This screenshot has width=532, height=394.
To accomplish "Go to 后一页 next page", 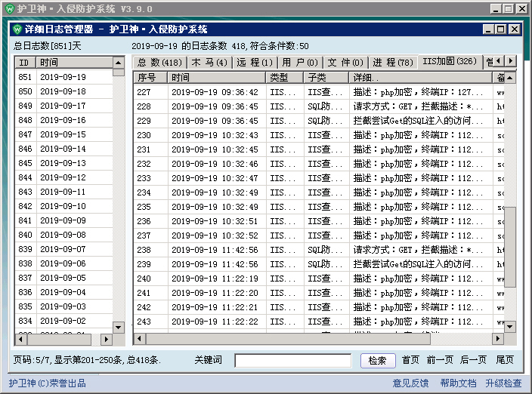I will point(473,360).
